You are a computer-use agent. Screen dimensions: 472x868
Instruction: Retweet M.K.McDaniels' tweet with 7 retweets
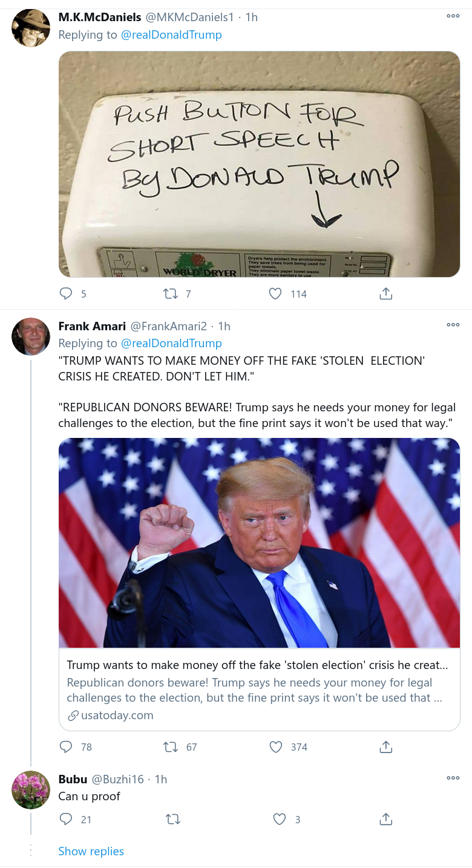point(171,294)
